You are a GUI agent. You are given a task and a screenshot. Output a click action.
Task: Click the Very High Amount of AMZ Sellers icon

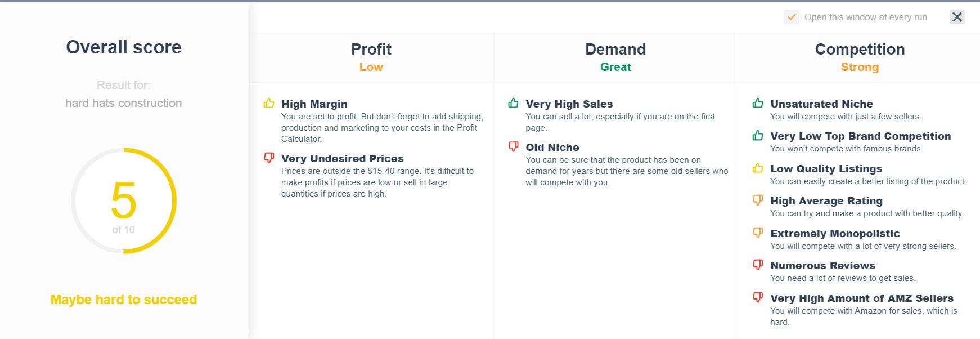pos(758,297)
